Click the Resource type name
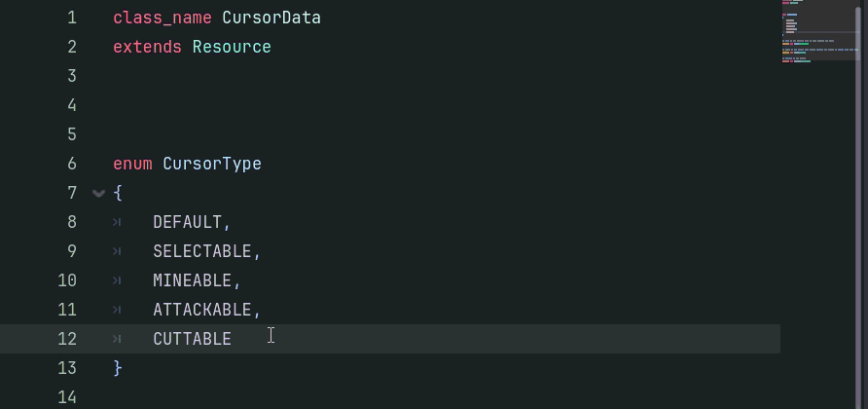 coord(232,47)
